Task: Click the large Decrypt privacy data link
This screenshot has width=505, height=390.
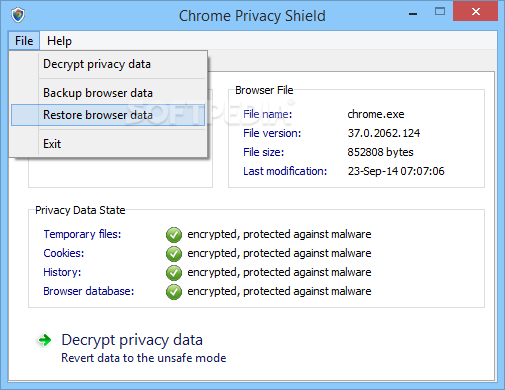Action: [132, 340]
